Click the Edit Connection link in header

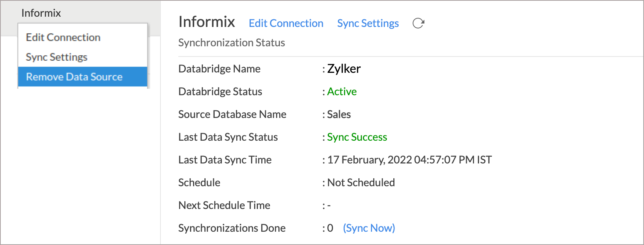click(286, 23)
